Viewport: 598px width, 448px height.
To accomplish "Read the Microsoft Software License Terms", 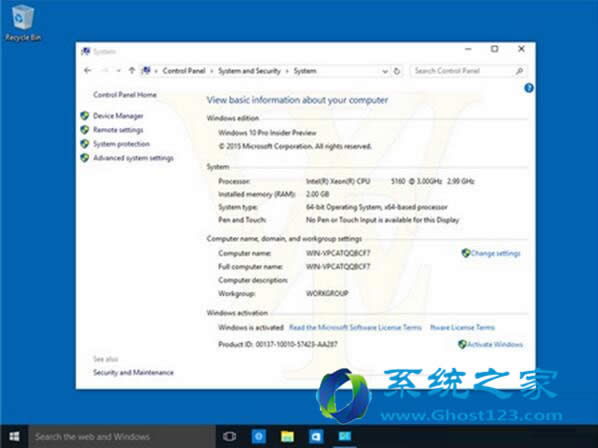I will click(x=355, y=327).
